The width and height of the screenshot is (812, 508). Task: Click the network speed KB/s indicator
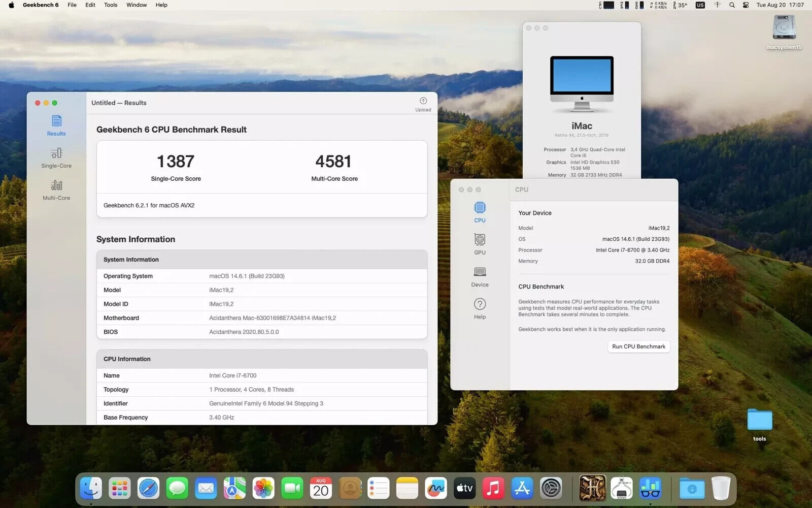[658, 5]
